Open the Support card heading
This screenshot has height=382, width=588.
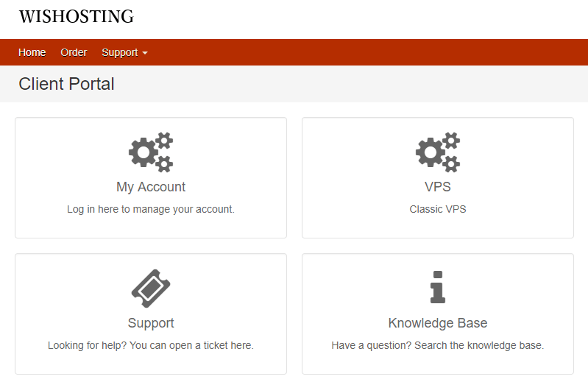click(x=151, y=323)
